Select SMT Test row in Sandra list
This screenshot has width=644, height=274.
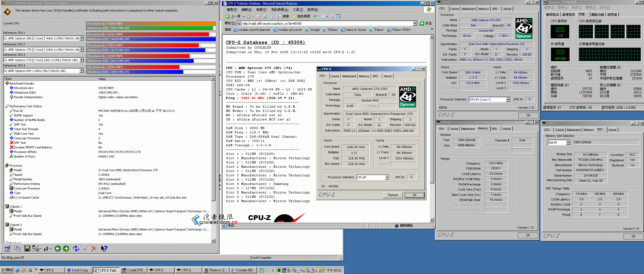107,143
